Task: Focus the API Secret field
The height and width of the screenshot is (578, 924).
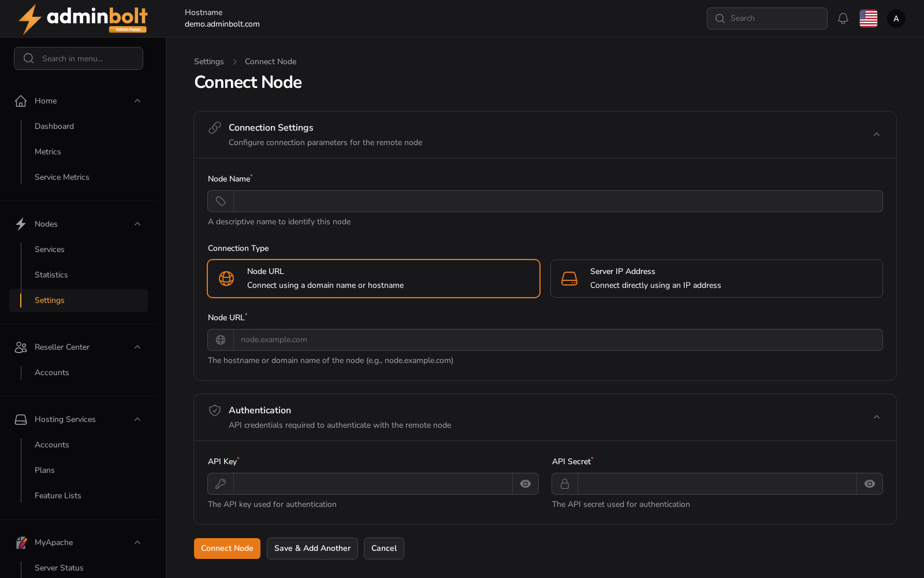Action: click(717, 484)
